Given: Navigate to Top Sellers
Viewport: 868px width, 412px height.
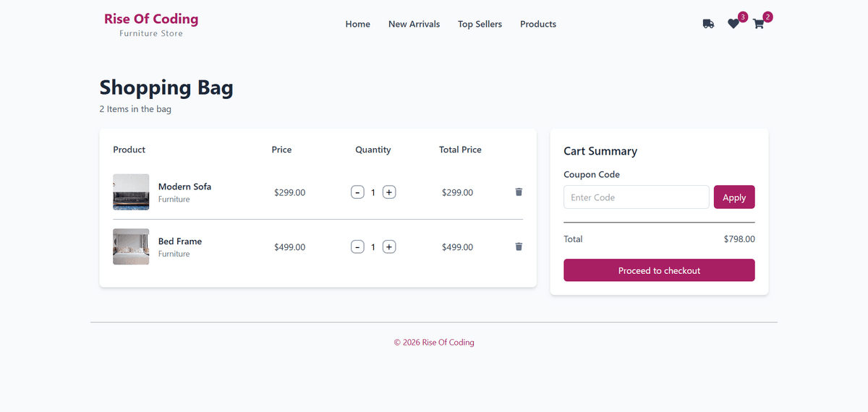Looking at the screenshot, I should (x=480, y=24).
